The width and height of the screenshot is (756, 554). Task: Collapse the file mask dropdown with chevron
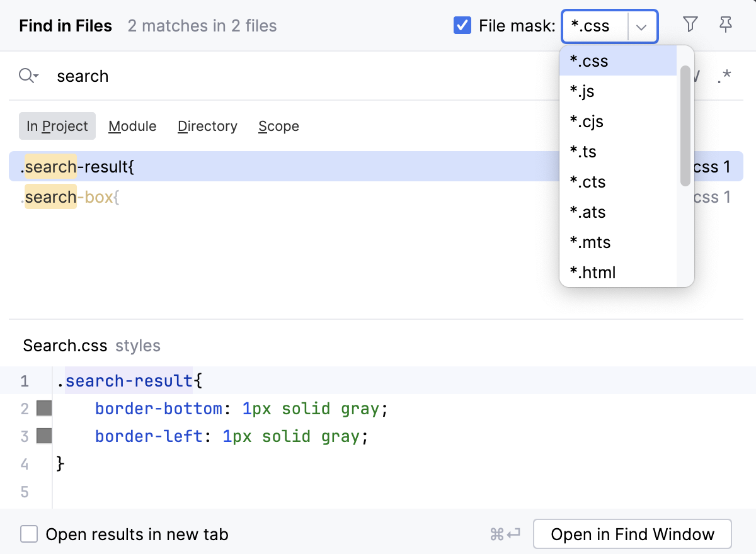(641, 27)
